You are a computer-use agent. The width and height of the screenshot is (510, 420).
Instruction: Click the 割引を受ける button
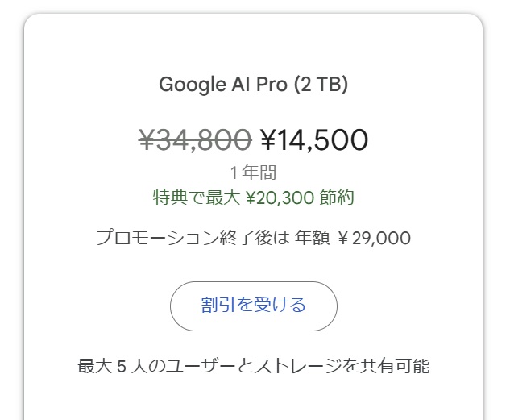pyautogui.click(x=253, y=306)
